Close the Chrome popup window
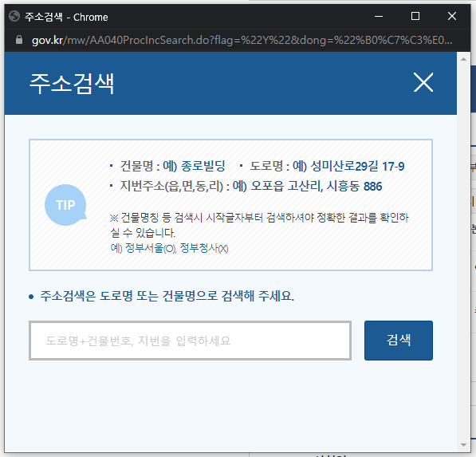476x457 pixels. [x=452, y=16]
